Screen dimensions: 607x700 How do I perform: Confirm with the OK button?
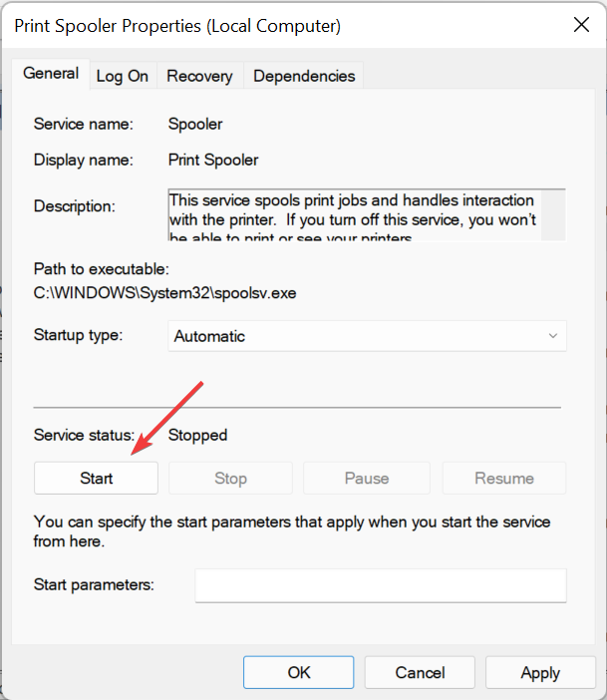pos(299,672)
